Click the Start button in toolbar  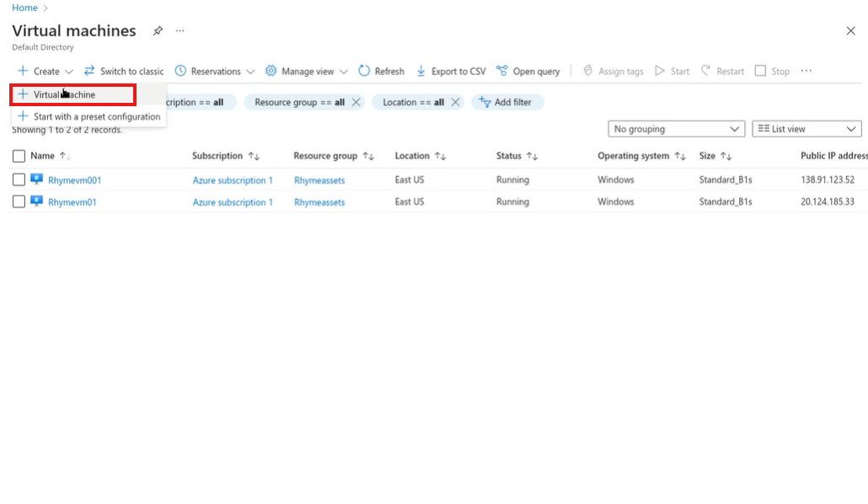[x=672, y=71]
